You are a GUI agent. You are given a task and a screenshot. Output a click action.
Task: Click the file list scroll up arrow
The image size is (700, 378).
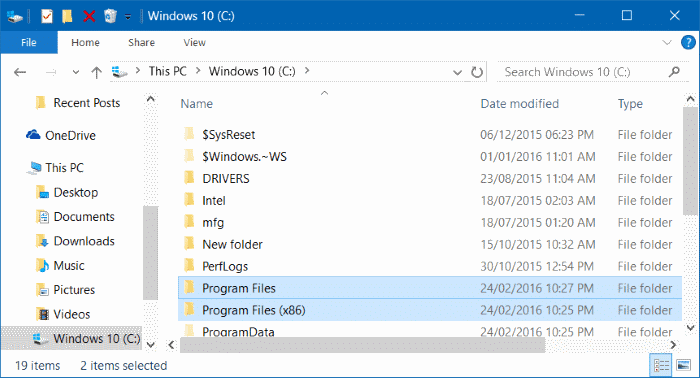[x=690, y=99]
